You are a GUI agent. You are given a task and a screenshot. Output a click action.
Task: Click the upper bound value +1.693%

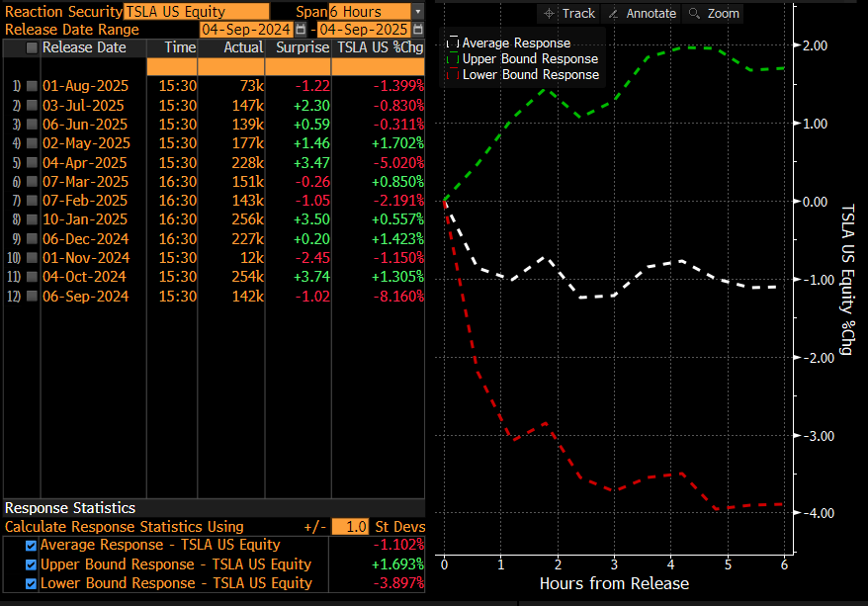pos(397,564)
